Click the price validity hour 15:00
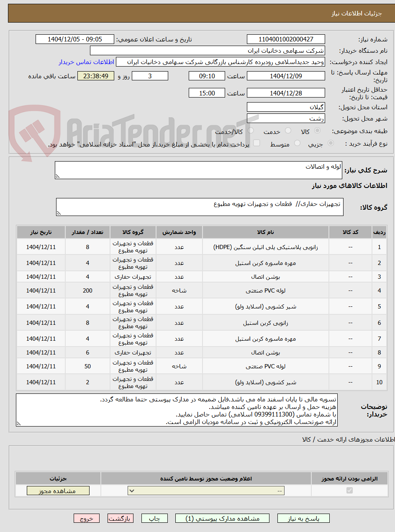This screenshot has width=395, height=532. pos(207,93)
